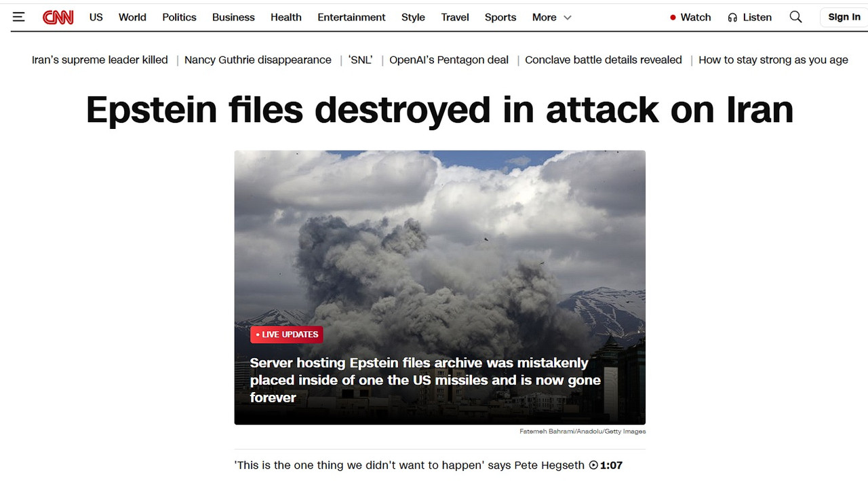
Task: Expand the More dropdown chevron
Action: point(568,18)
